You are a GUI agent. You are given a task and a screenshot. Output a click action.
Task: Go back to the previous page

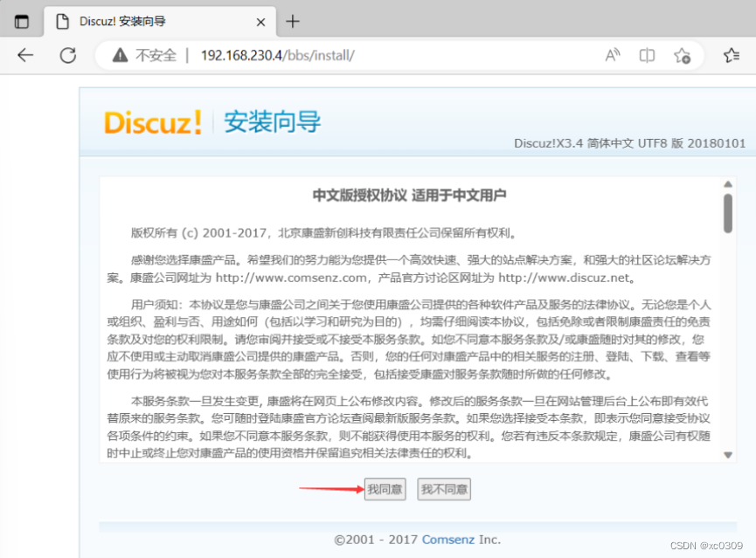click(x=25, y=55)
